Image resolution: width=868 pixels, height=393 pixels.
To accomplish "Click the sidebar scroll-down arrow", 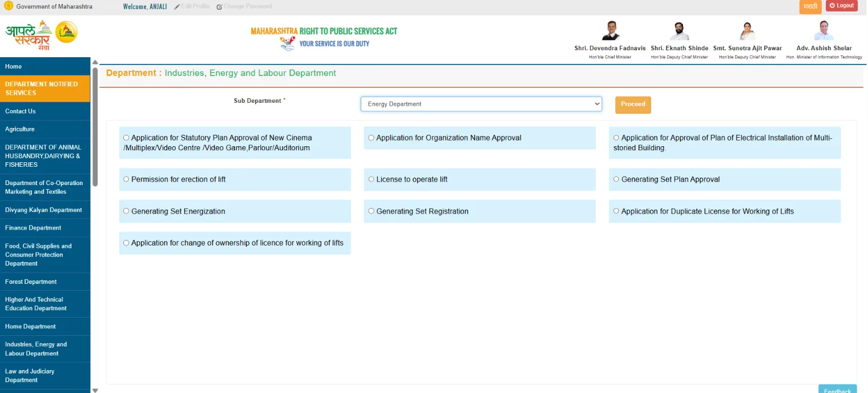I will [x=95, y=390].
